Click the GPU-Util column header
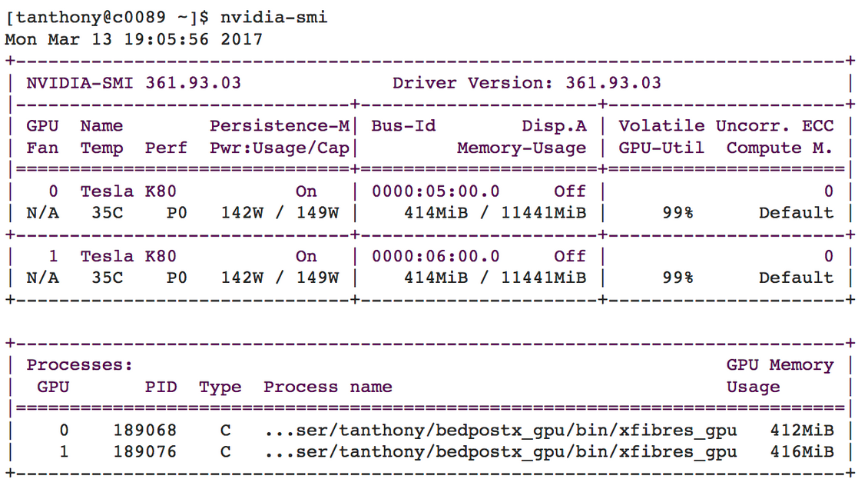The width and height of the screenshot is (868, 489). [661, 148]
